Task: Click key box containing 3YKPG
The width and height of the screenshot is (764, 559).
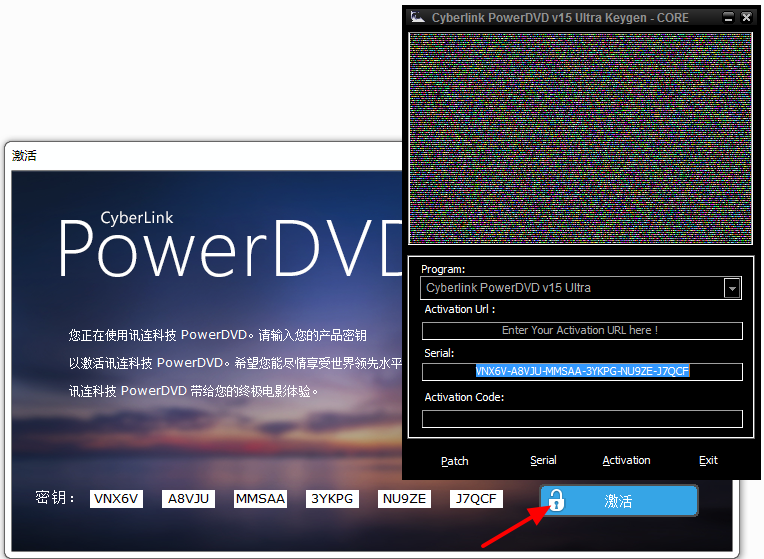Action: coord(332,499)
